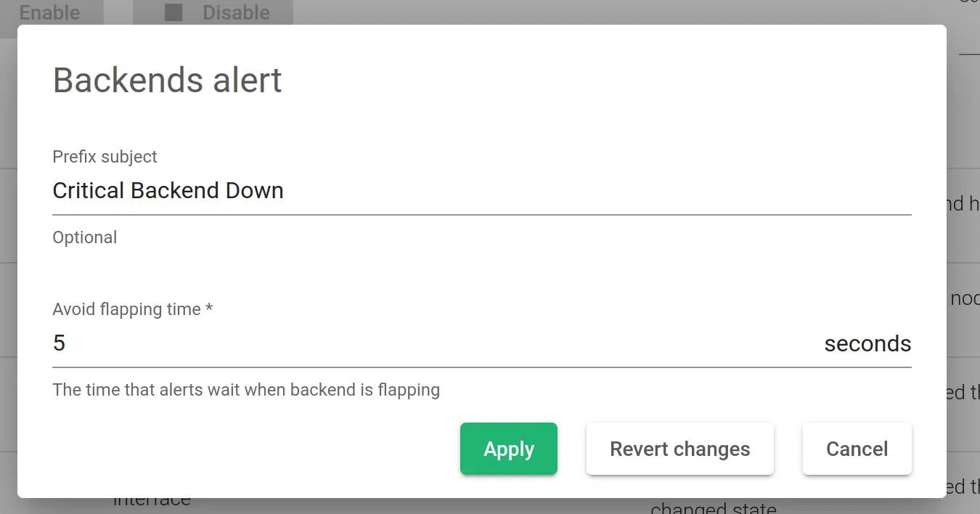Click the changed state text below dialog
Viewport: 980px width, 514px height.
713,507
